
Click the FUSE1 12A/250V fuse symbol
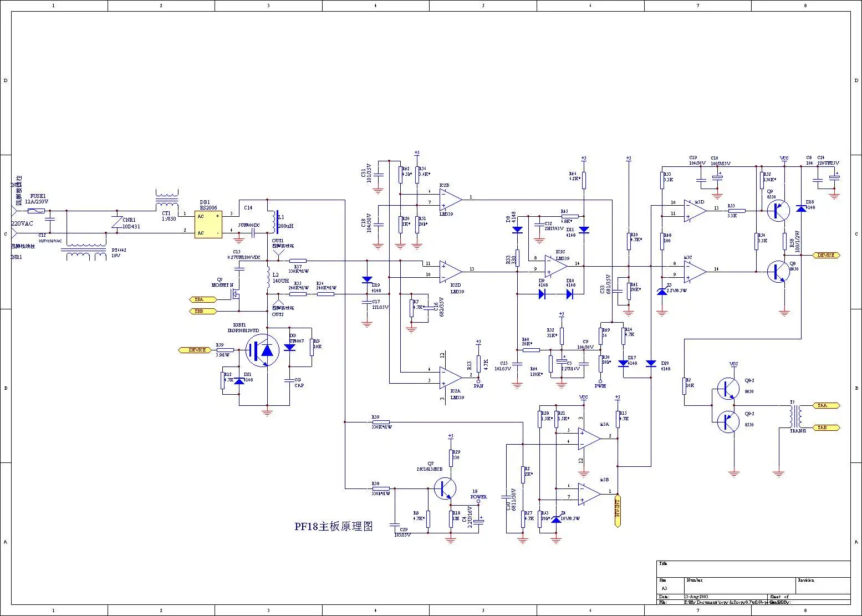click(37, 211)
